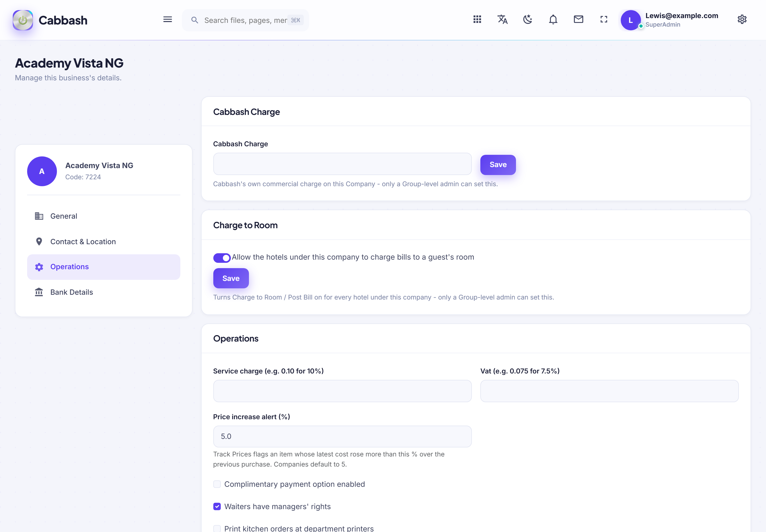Click the Bank Details bank icon

tap(39, 292)
